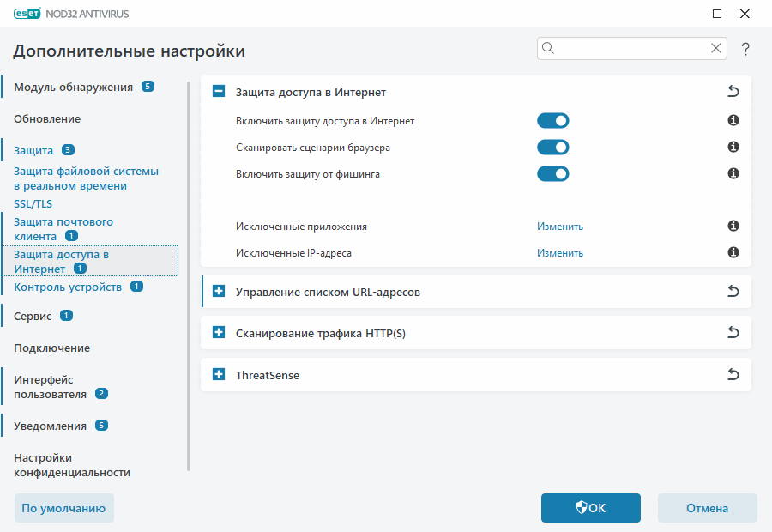This screenshot has height=532, width=772.
Task: Open the «SSL/TLS» settings category
Action: [x=33, y=203]
